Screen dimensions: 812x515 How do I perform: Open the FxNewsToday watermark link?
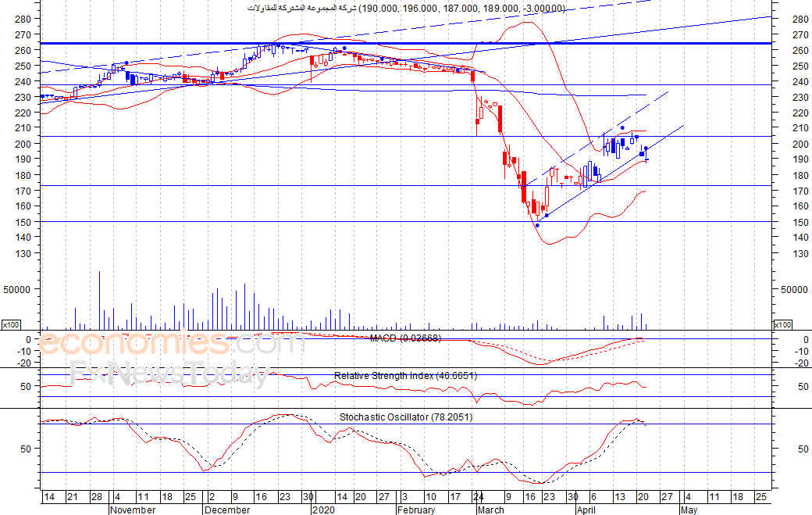pos(168,374)
